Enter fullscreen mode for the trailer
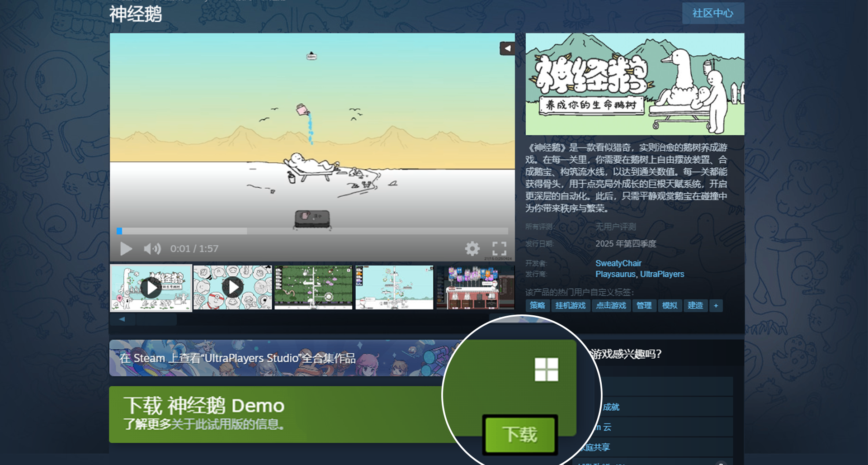 pyautogui.click(x=500, y=248)
